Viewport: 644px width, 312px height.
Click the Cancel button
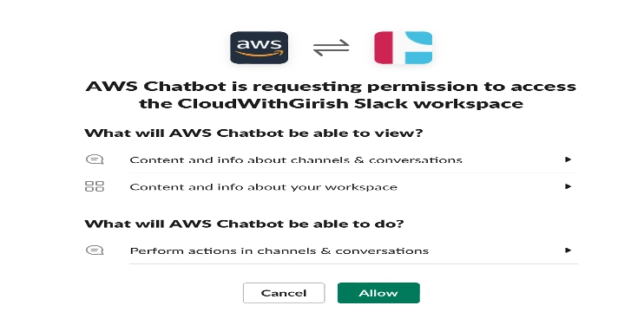pos(284,293)
